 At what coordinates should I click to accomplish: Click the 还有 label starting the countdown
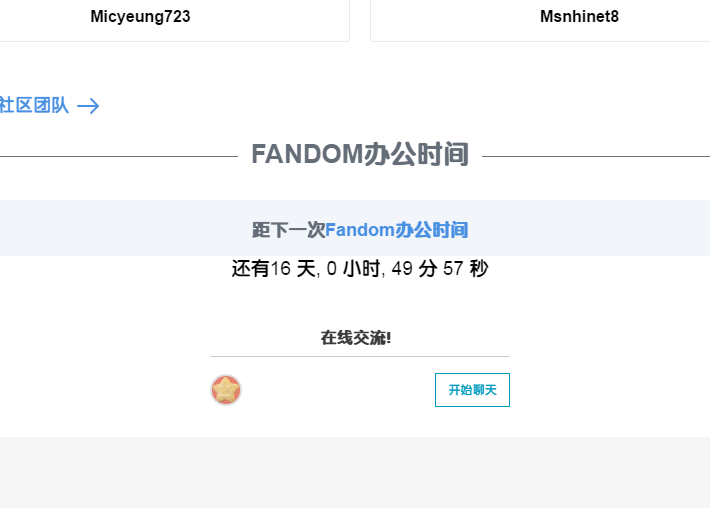[x=251, y=268]
